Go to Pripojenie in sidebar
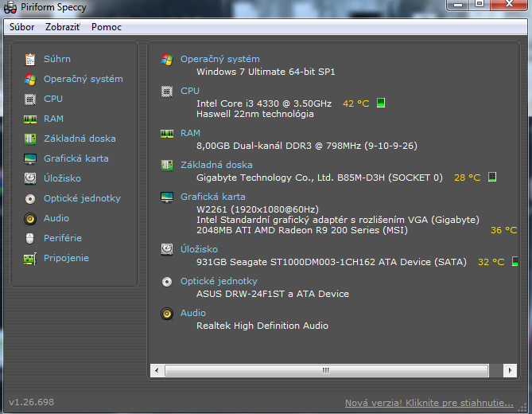Screen dimensions: 532x414 coord(66,258)
